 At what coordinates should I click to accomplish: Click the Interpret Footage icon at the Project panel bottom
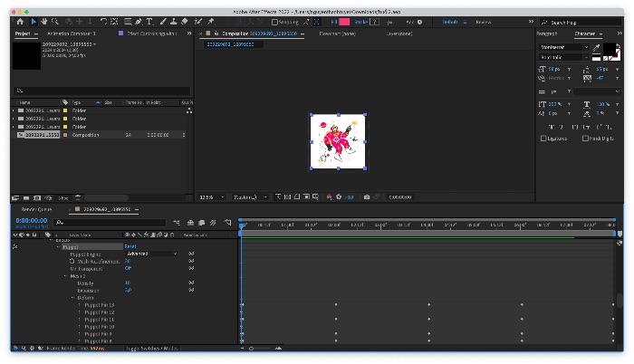pos(15,197)
